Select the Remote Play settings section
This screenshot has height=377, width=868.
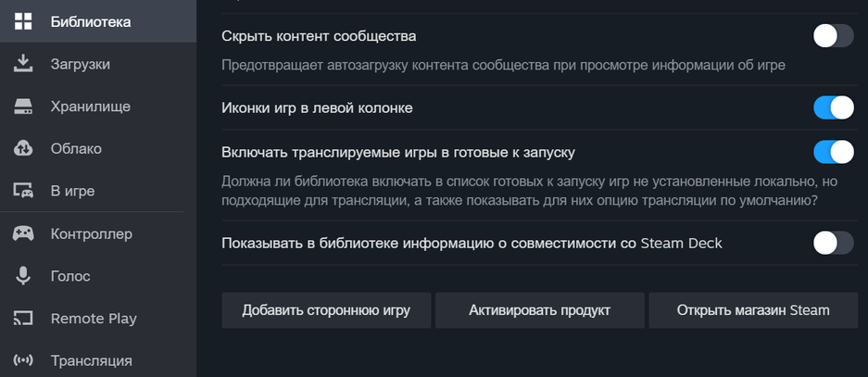(94, 319)
